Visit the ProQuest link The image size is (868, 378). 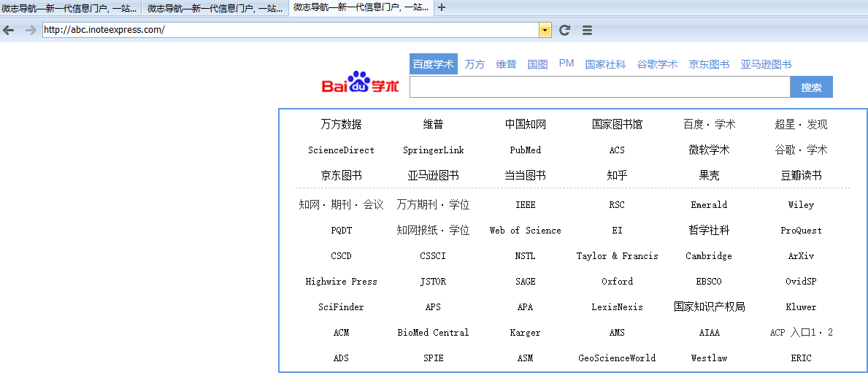tap(801, 231)
